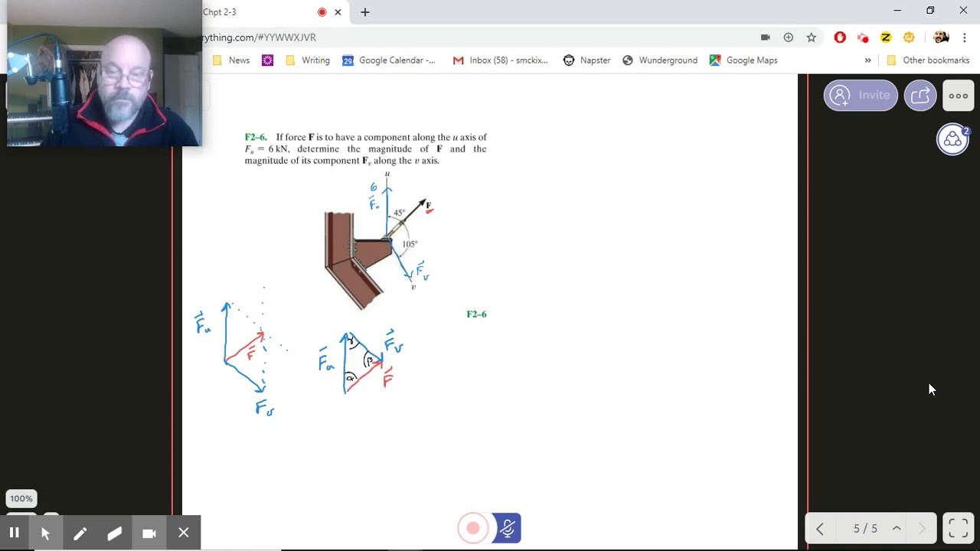Expand the page list chevron beside 5 / 5

pos(897,528)
